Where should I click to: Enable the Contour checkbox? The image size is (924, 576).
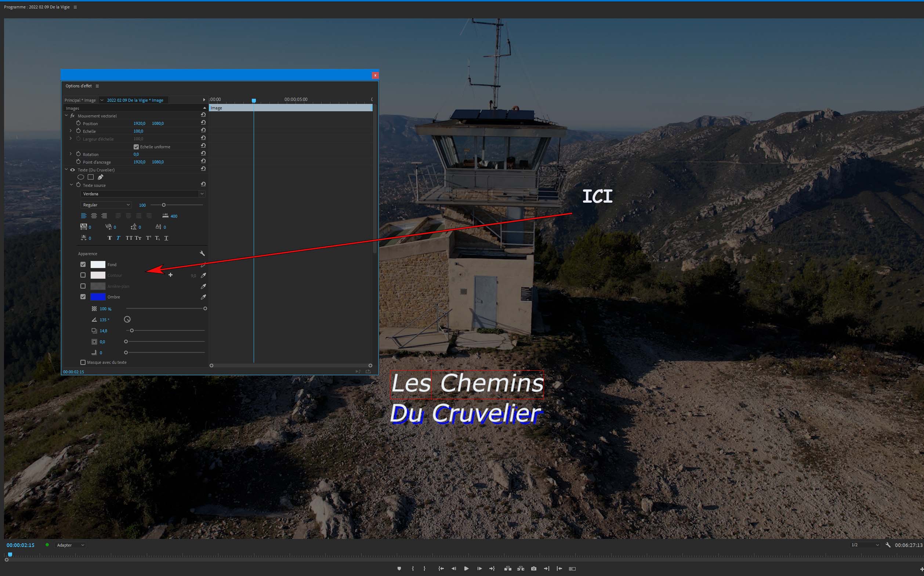(x=83, y=275)
